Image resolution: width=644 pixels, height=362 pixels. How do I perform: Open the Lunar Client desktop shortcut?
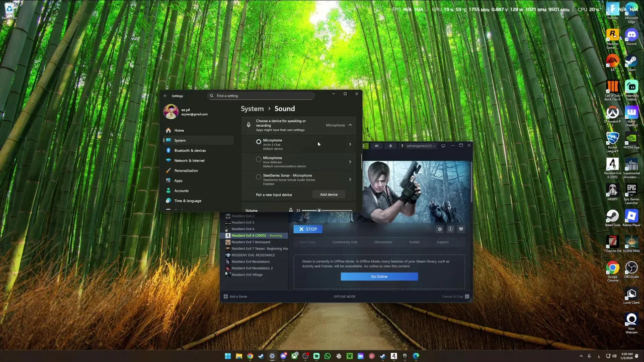pyautogui.click(x=631, y=297)
